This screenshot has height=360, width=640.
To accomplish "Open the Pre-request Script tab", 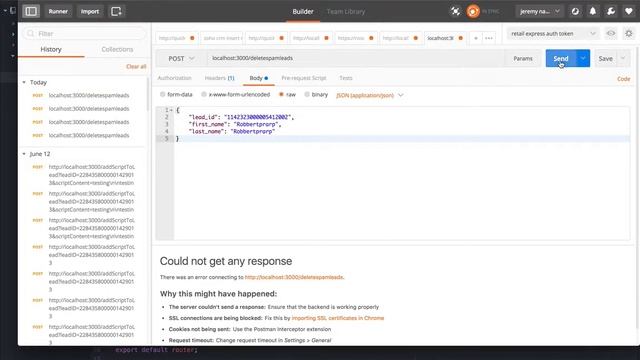I will click(304, 78).
